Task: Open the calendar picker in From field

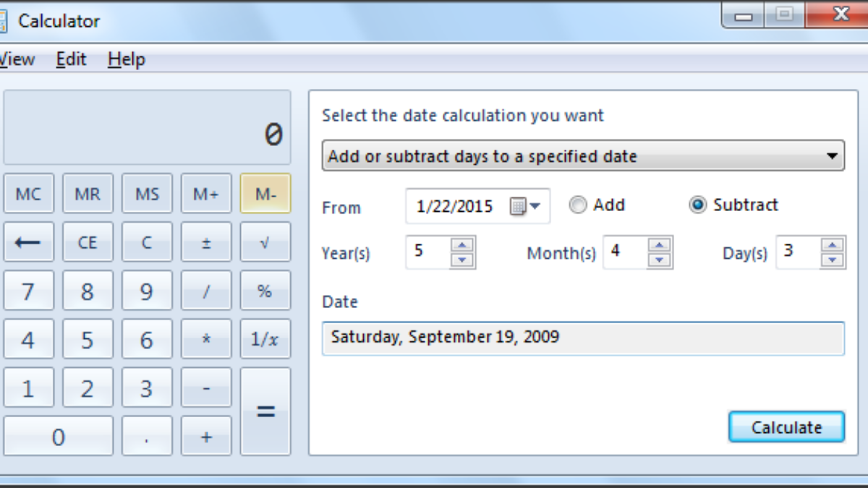Action: pyautogui.click(x=526, y=207)
